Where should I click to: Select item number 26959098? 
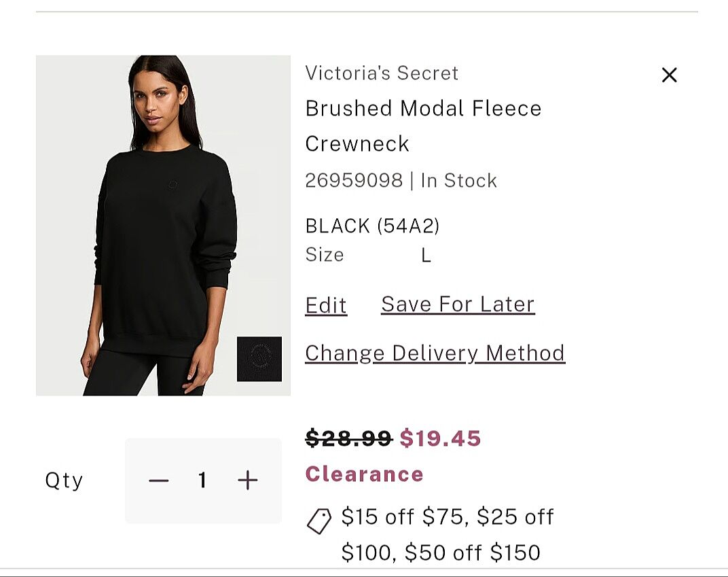tap(354, 181)
